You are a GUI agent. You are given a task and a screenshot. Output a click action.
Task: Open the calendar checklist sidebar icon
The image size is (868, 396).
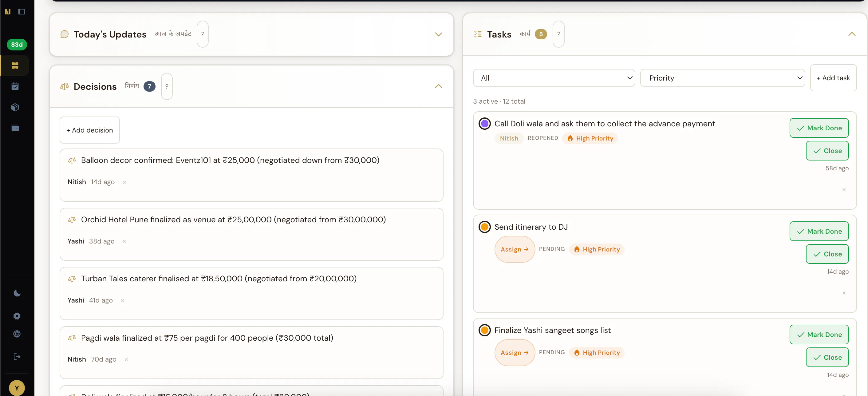point(15,86)
